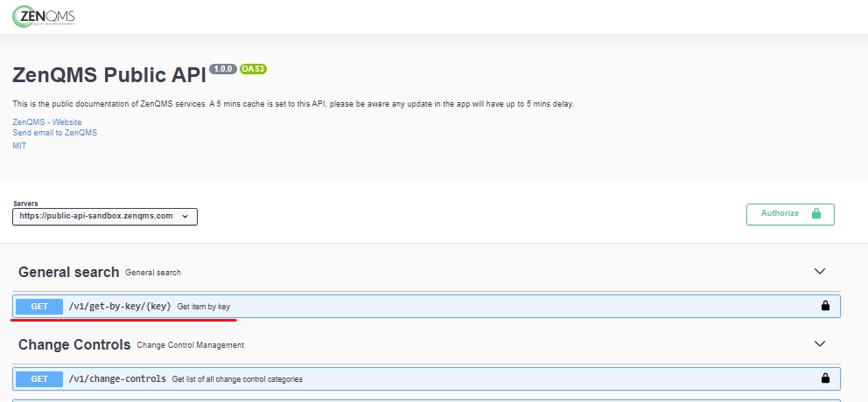This screenshot has height=402, width=868.
Task: Click the Servers label
Action: click(25, 204)
